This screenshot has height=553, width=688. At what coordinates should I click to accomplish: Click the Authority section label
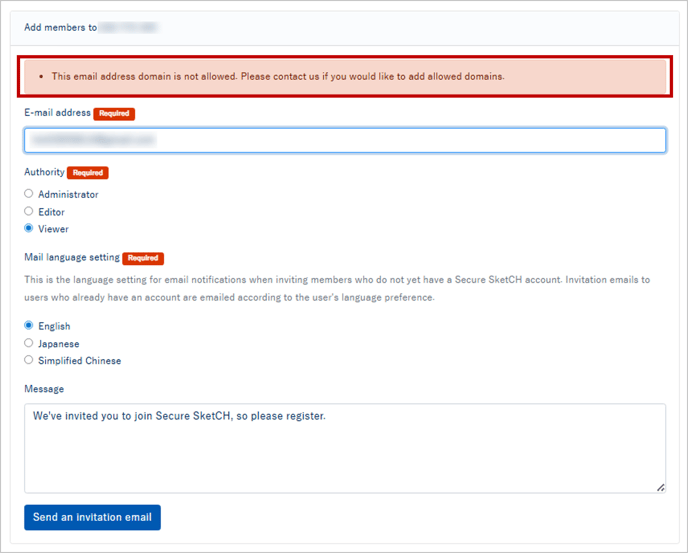[44, 173]
